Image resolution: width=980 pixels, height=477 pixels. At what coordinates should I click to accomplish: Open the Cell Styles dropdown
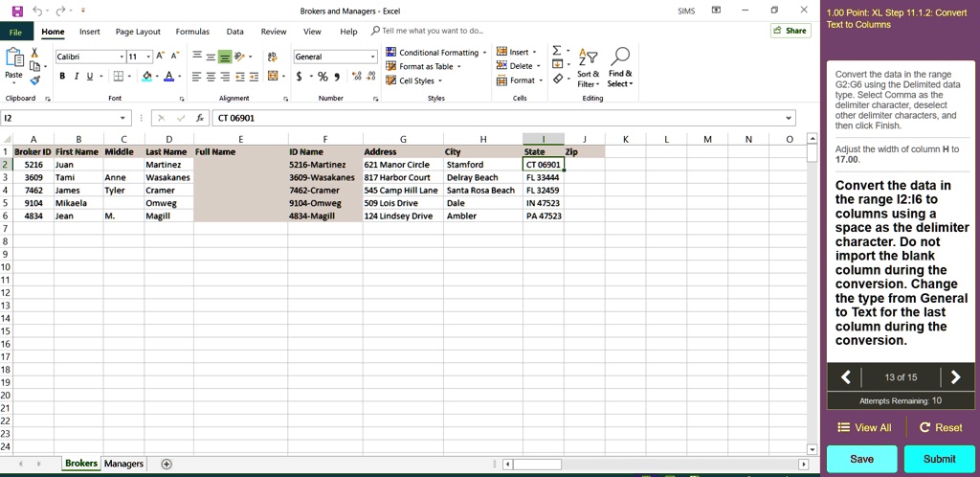(x=413, y=80)
